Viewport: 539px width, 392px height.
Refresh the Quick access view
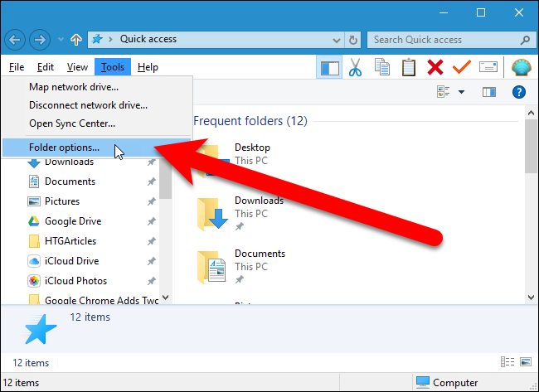pos(353,41)
